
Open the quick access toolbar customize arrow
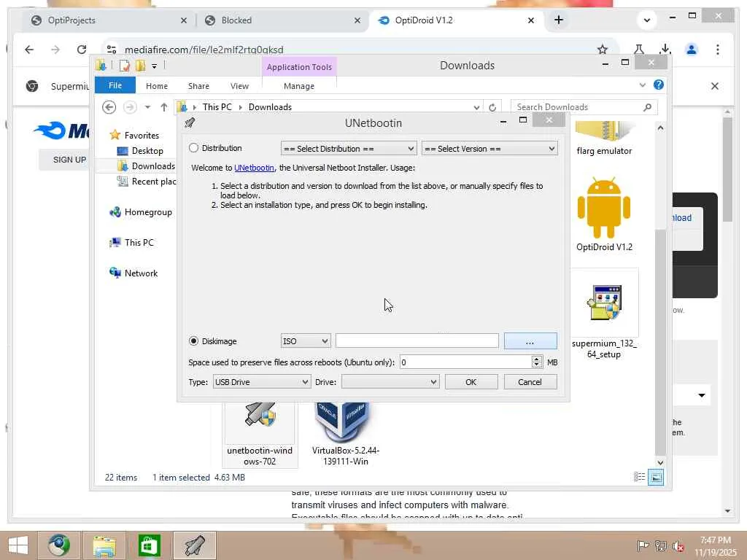pyautogui.click(x=155, y=66)
